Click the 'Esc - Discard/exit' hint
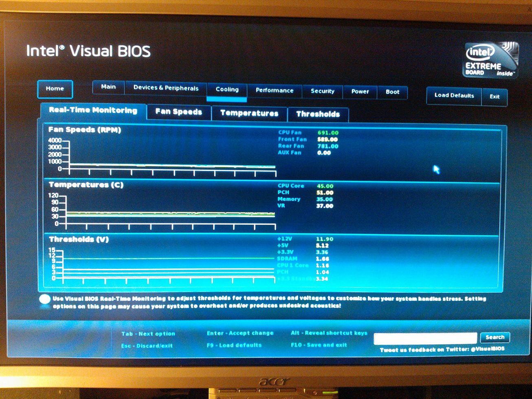The height and width of the screenshot is (399, 532). point(147,346)
